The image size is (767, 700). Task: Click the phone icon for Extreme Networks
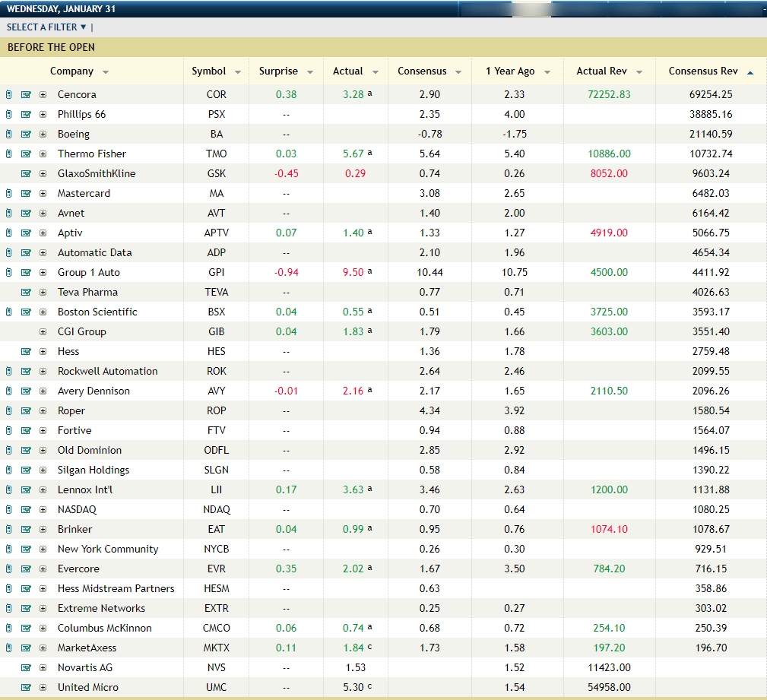click(8, 609)
